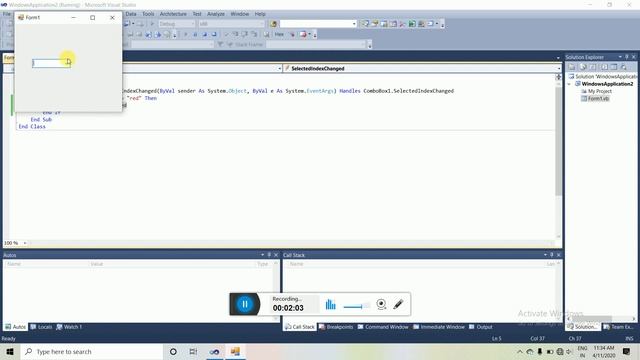Switch to the Autos tab

(x=15, y=327)
